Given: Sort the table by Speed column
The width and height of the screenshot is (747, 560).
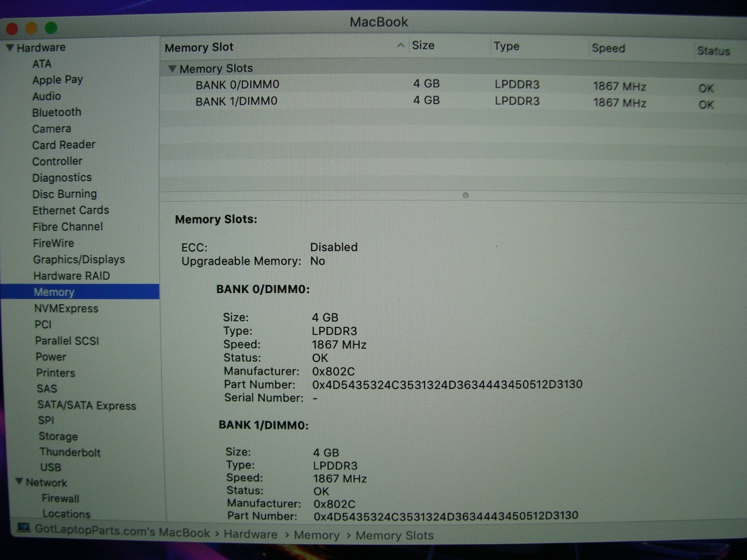Looking at the screenshot, I should pyautogui.click(x=608, y=49).
